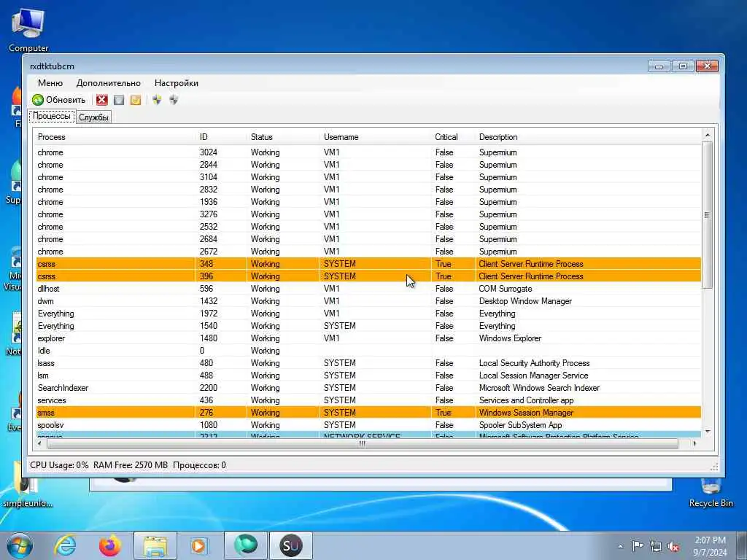Viewport: 747px width, 560px height.
Task: Select the spoolsv process row
Action: coord(368,425)
